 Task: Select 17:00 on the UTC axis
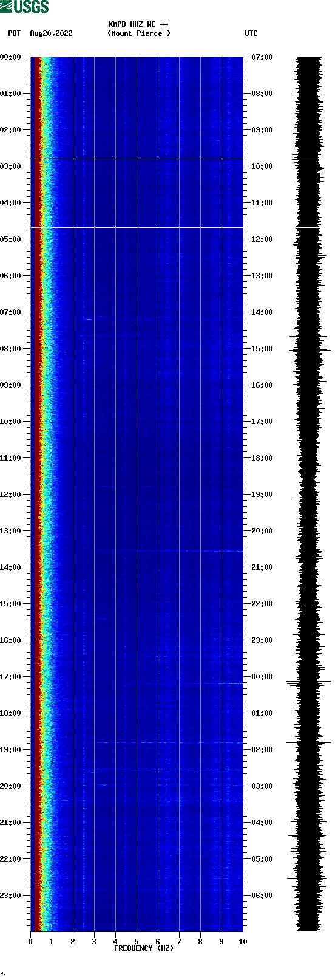point(262,422)
